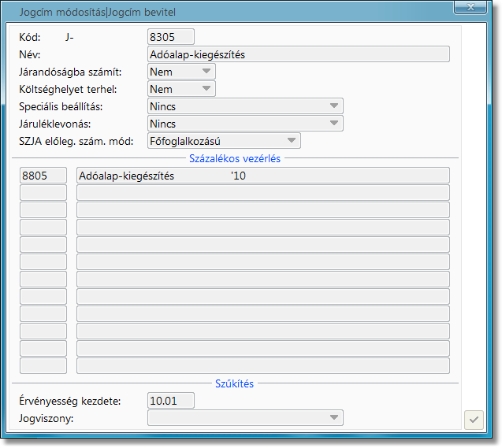Select the Adóalap-kiegészítés '10 row field
The image size is (502, 448).
(x=263, y=176)
